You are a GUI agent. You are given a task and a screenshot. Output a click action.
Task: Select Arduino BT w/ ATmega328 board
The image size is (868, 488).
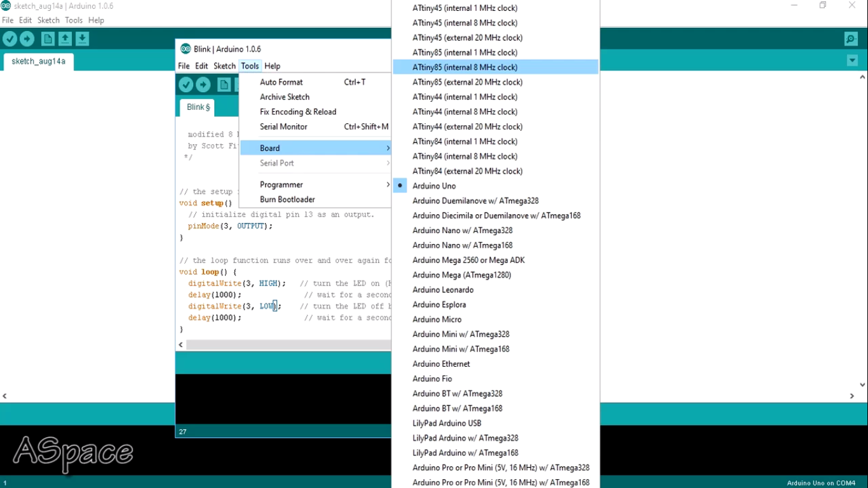tap(496, 393)
